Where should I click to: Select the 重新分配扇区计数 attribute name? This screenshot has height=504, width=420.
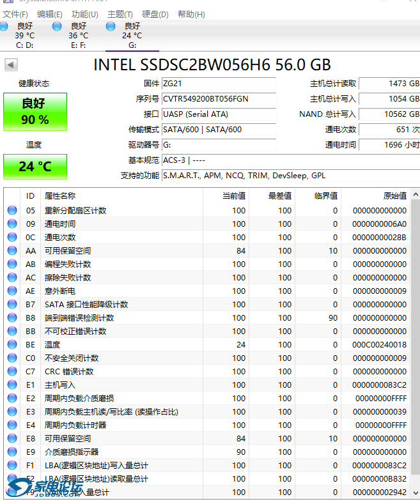75,211
